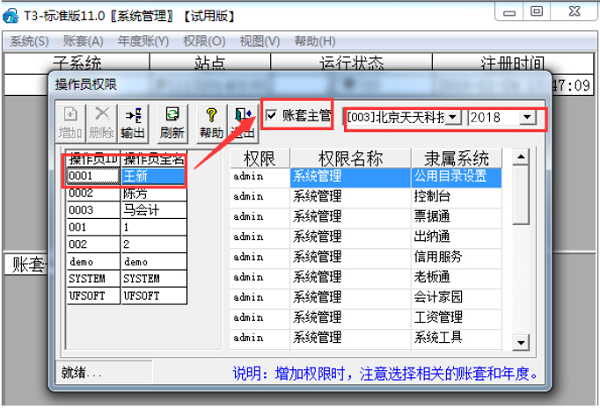Select permission row 公用目录设置
The image size is (600, 408).
tap(365, 177)
